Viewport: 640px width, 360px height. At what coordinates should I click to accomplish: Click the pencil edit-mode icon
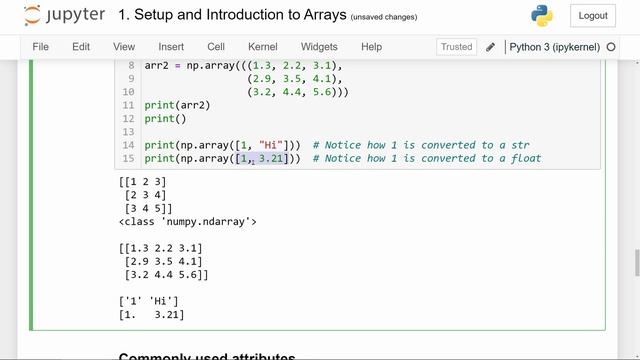(490, 47)
